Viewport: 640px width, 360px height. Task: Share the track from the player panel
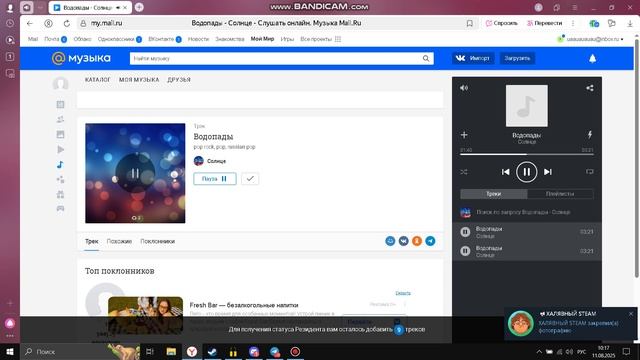[x=590, y=88]
